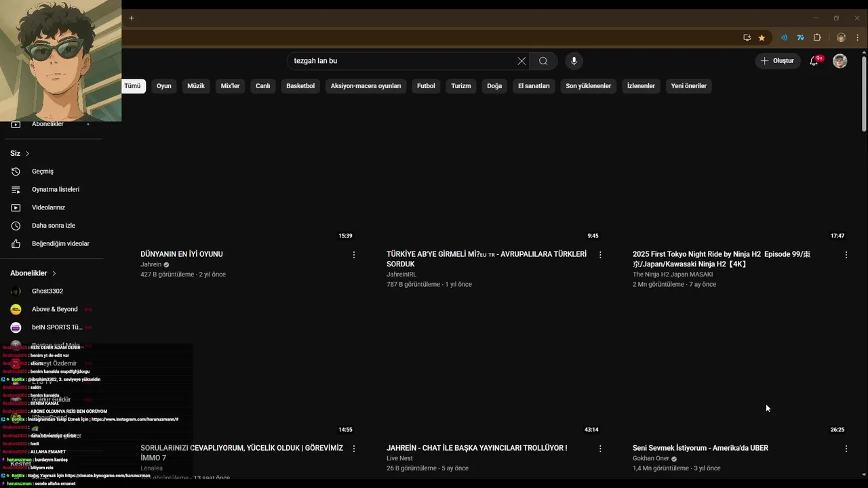Viewport: 868px width, 488px height.
Task: Open the Seni Sevmek İstiyorum - Amerika'da UBER title
Action: [x=701, y=448]
